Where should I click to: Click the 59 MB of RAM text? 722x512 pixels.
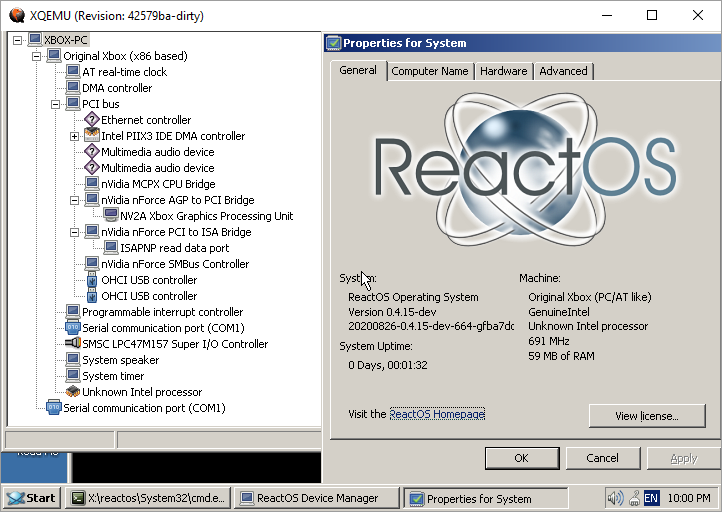click(561, 356)
